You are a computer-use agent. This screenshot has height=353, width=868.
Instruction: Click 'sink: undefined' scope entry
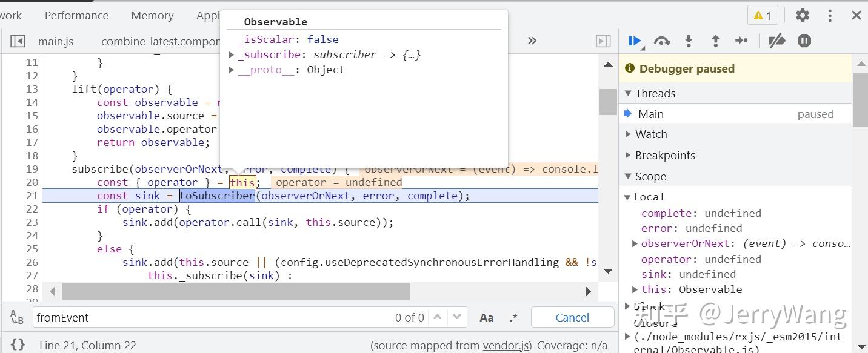pos(689,274)
